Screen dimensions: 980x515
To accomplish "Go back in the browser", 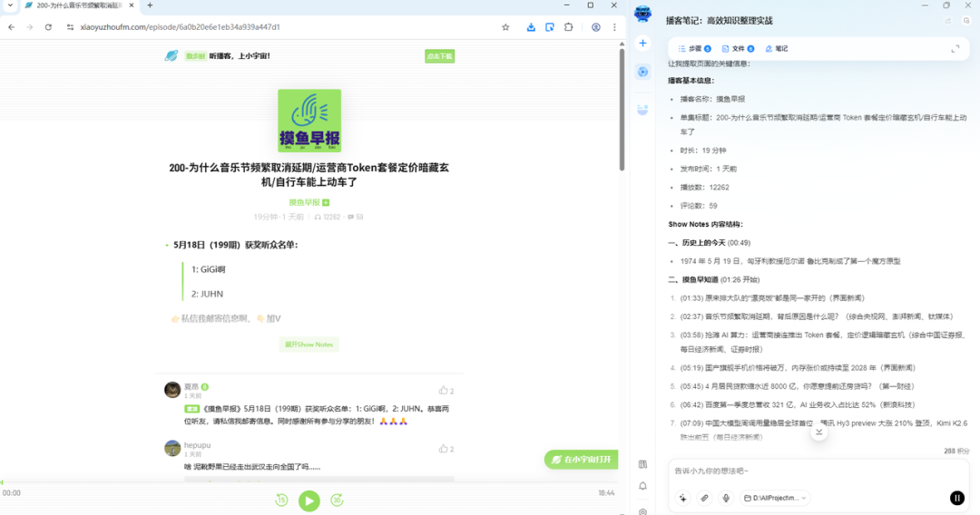I will pyautogui.click(x=11, y=27).
